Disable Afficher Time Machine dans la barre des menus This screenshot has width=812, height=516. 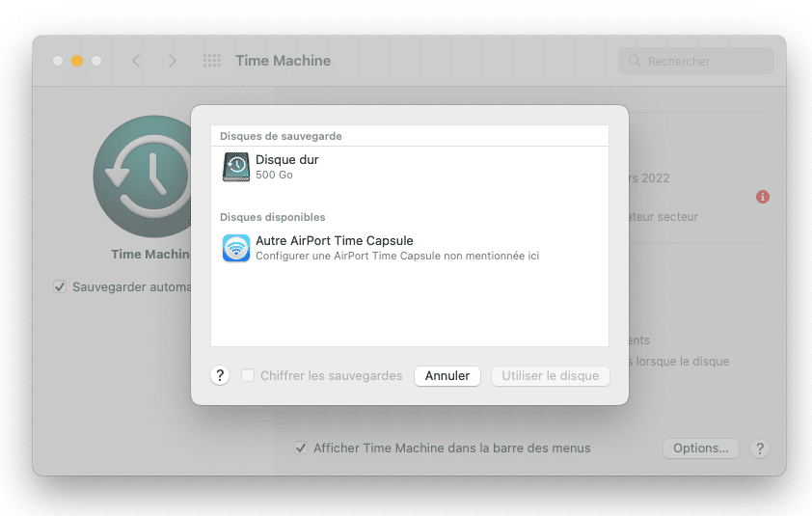302,448
